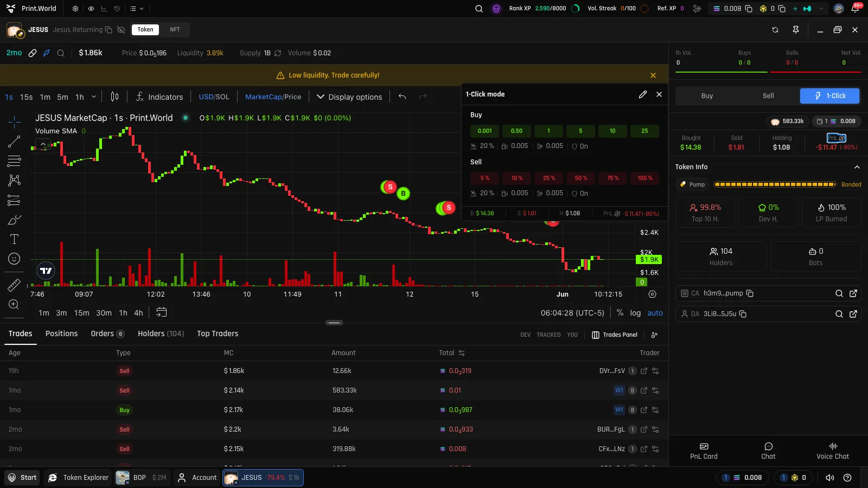Select the ruler measure tool

pos(14,285)
